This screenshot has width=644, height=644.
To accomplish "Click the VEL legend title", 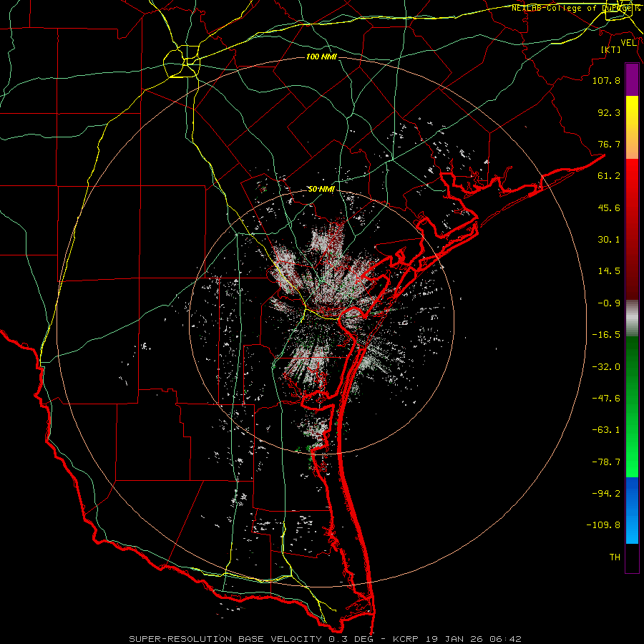I will click(x=628, y=43).
